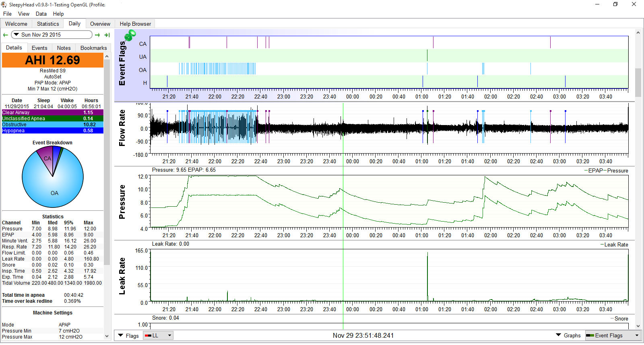Click the Time over leak redline 0.369% value
644x345 pixels.
click(72, 301)
